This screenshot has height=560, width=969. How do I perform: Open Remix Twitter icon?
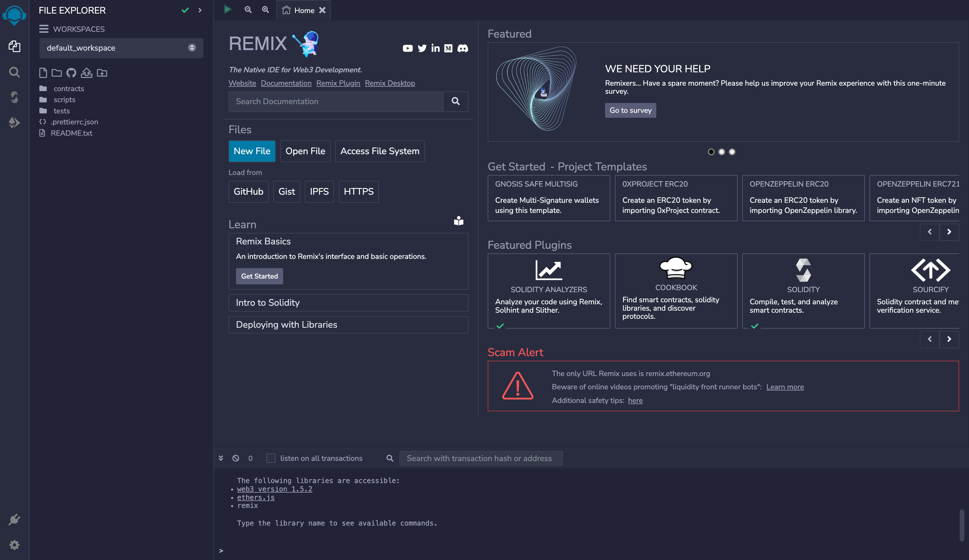point(422,48)
